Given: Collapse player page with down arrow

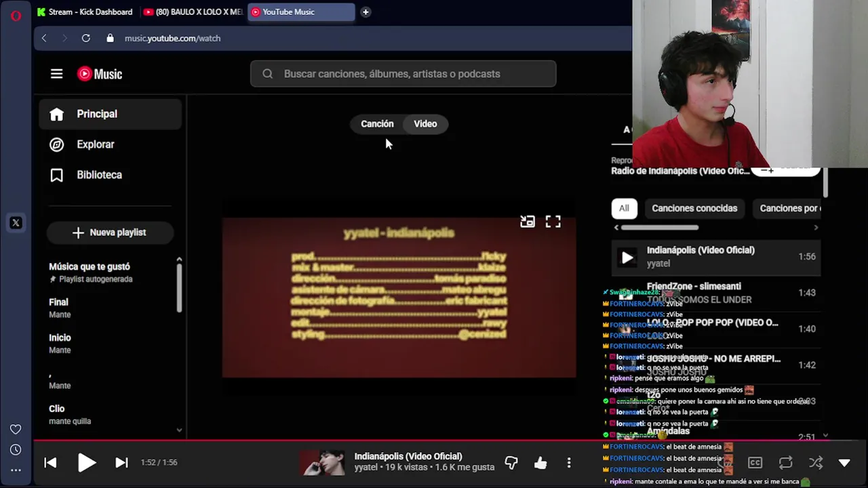Looking at the screenshot, I should [844, 462].
